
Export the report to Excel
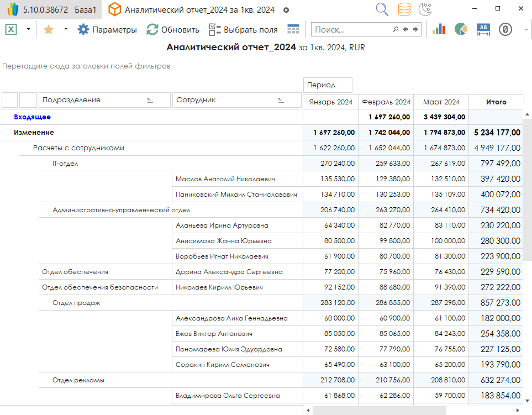(10, 29)
